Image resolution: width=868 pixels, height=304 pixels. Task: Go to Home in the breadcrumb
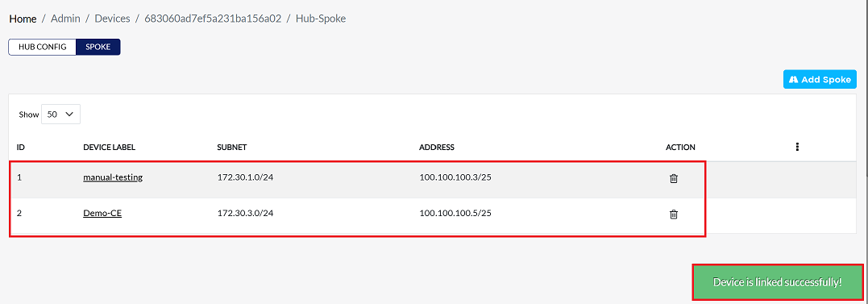(x=23, y=19)
